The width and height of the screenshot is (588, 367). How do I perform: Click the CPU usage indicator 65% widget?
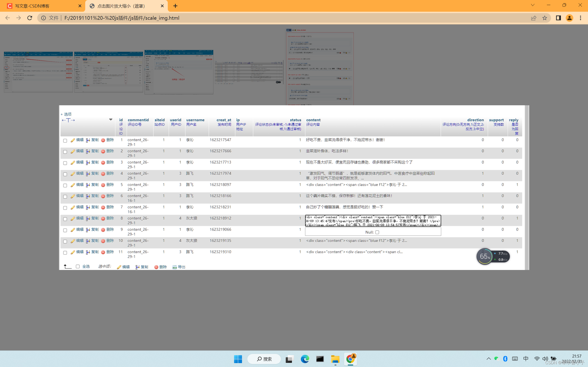pos(483,257)
